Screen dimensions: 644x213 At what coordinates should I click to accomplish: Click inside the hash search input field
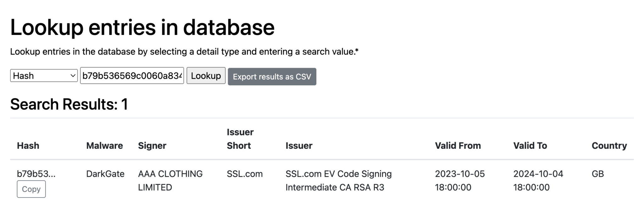point(132,76)
